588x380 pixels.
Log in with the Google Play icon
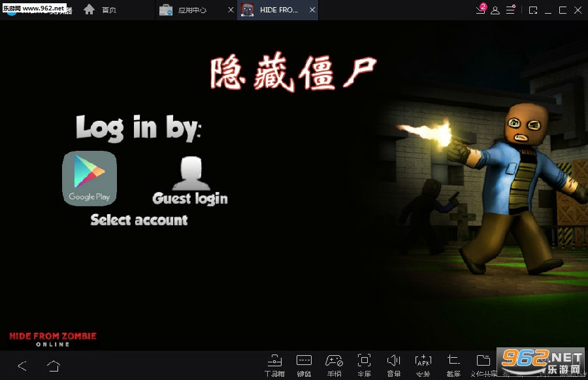(90, 178)
